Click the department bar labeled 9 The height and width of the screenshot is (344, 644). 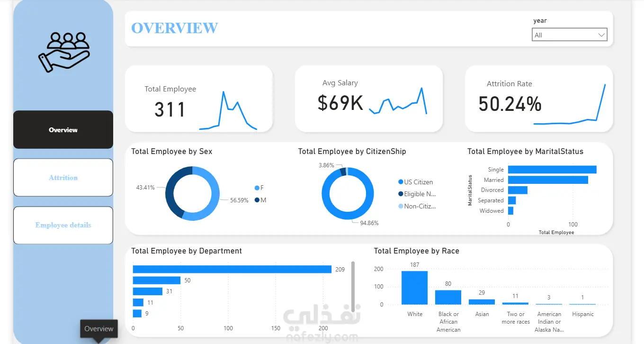(137, 313)
